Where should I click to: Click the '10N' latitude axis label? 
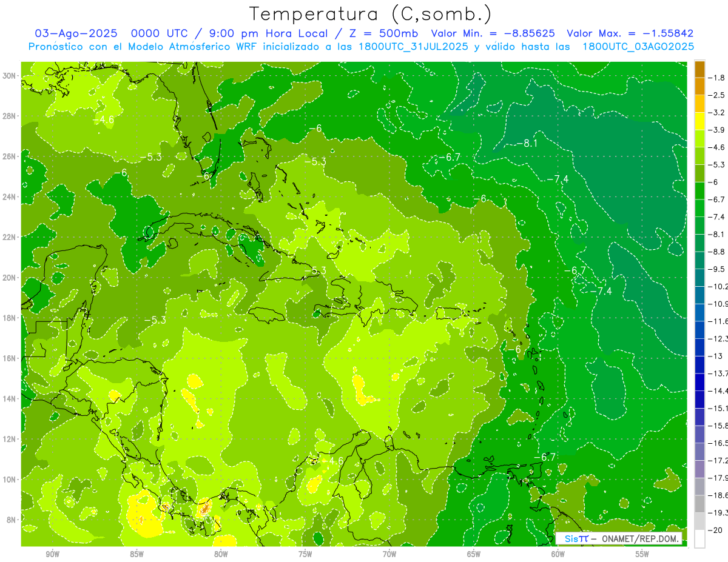pos(10,479)
